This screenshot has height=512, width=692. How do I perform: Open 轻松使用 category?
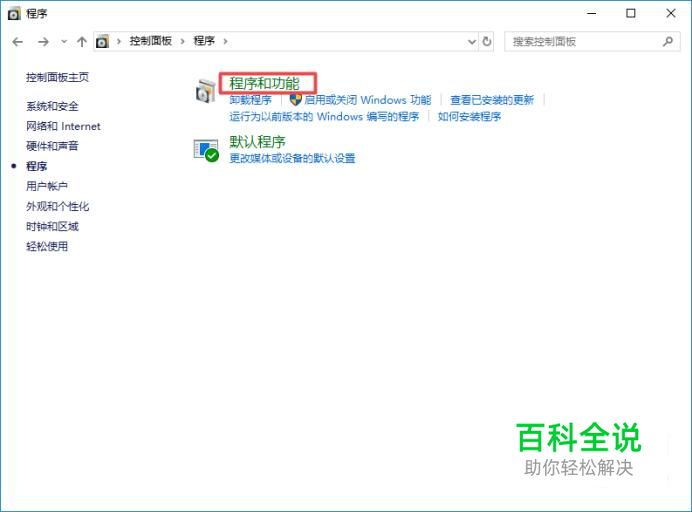click(x=47, y=246)
